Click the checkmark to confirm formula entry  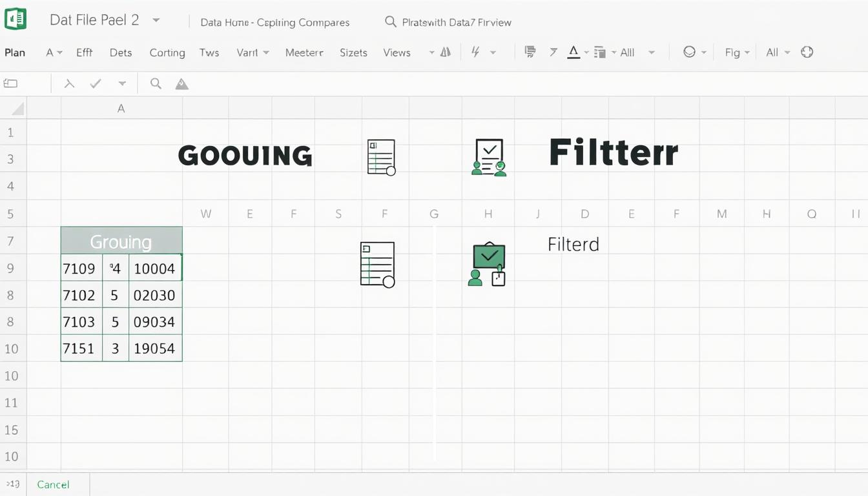coord(95,83)
